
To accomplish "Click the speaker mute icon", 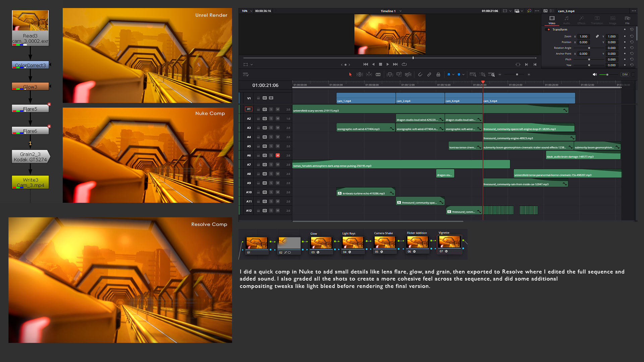I will (x=594, y=74).
